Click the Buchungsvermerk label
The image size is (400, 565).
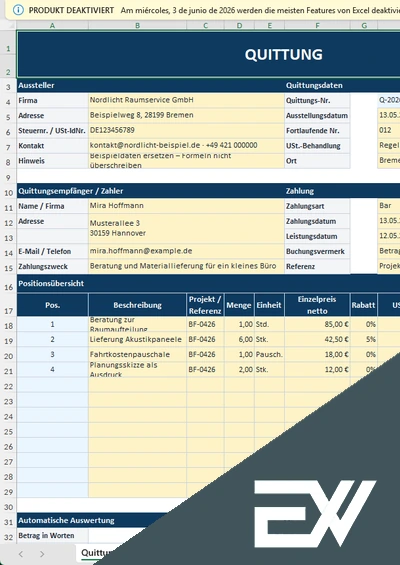(317, 252)
